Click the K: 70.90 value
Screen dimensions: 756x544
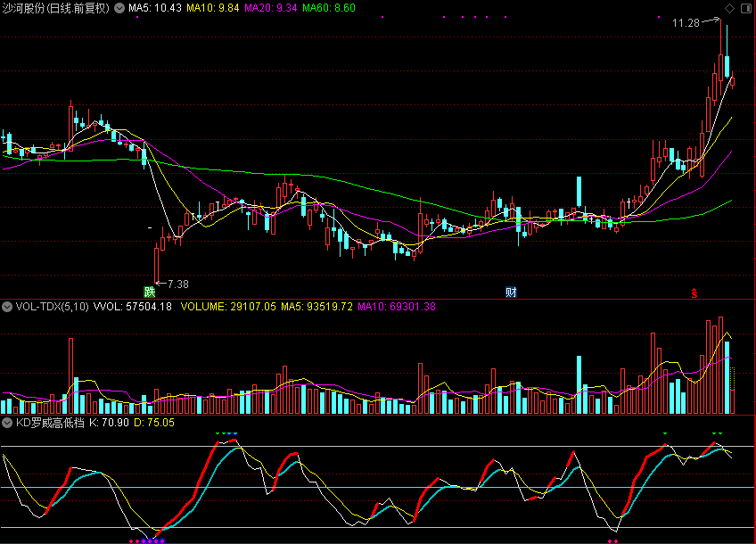click(109, 423)
